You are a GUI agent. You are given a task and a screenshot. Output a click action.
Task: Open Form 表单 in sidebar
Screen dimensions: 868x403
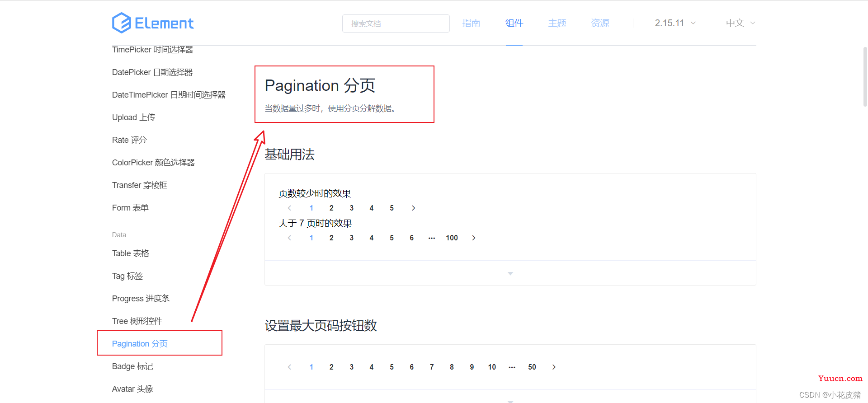click(130, 208)
